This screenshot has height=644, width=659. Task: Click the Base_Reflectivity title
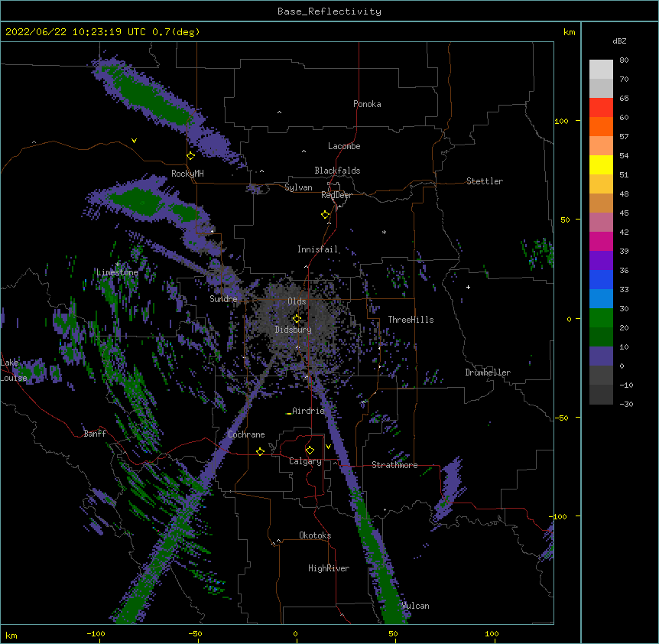[329, 11]
